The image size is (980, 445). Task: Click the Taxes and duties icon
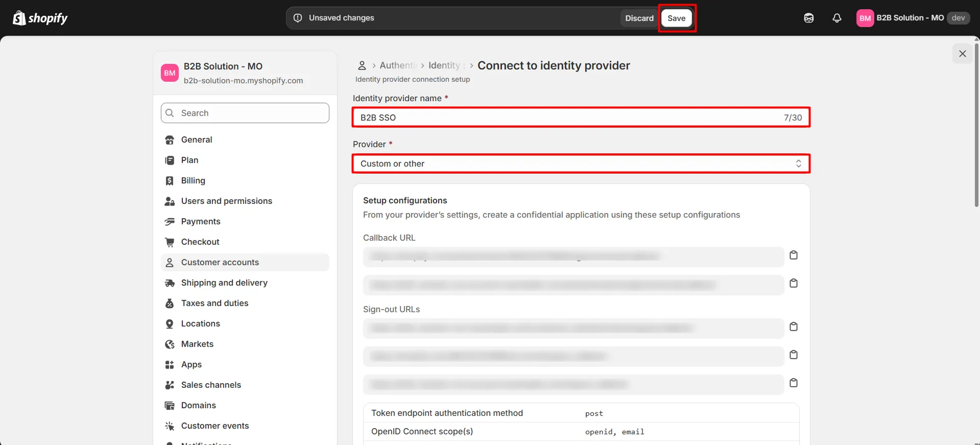coord(170,303)
